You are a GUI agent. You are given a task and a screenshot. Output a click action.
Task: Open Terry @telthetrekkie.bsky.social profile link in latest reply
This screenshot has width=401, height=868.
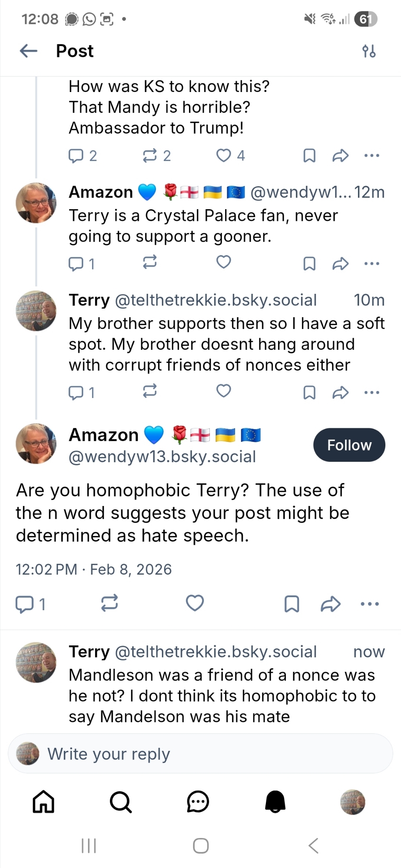216,652
